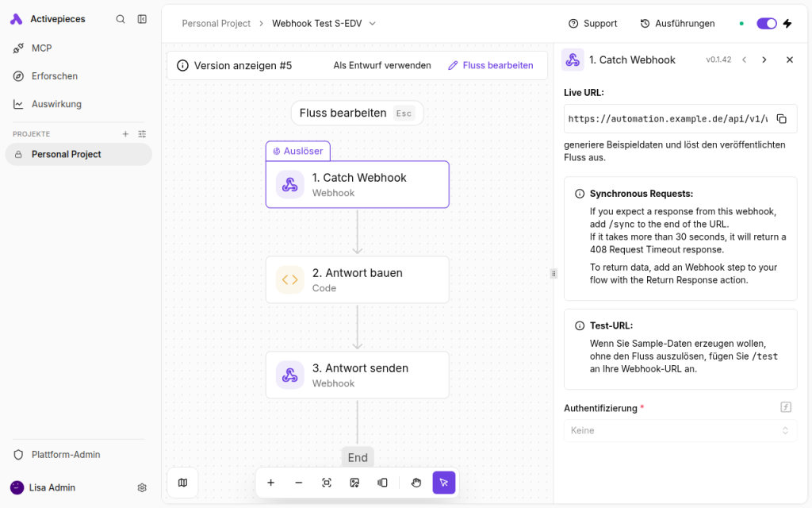812x508 pixels.
Task: Select the 3. Antwort senden step
Action: (358, 375)
